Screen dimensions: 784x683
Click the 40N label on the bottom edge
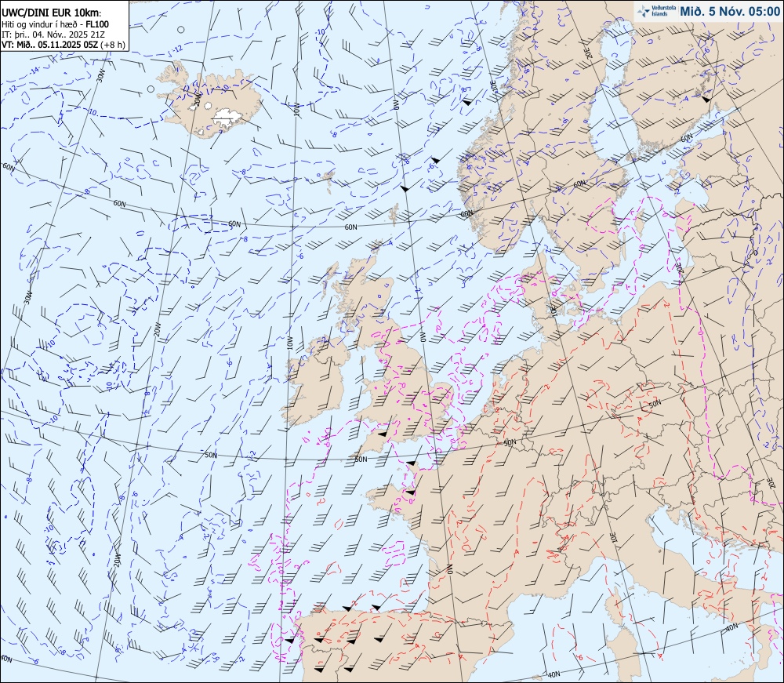[x=554, y=674]
